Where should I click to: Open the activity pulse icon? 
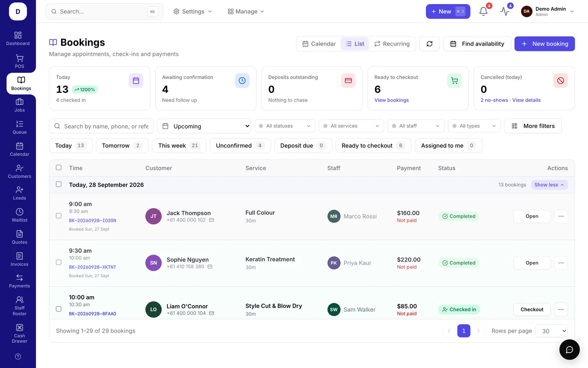tap(505, 11)
